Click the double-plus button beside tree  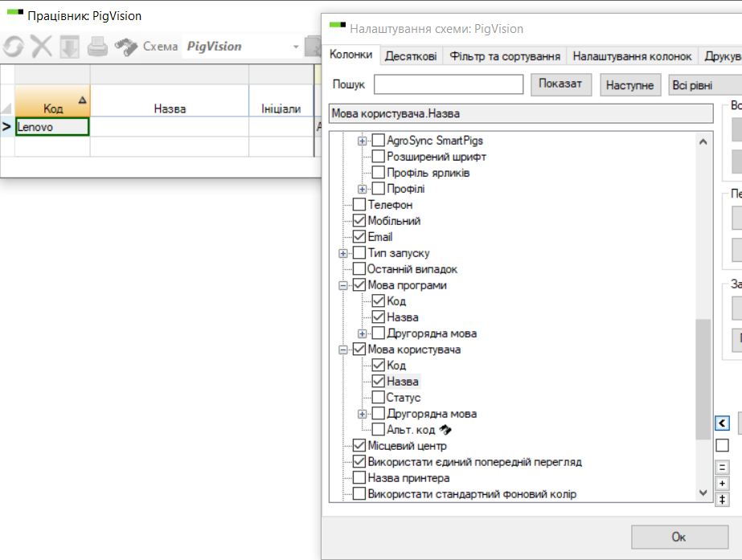point(722,500)
